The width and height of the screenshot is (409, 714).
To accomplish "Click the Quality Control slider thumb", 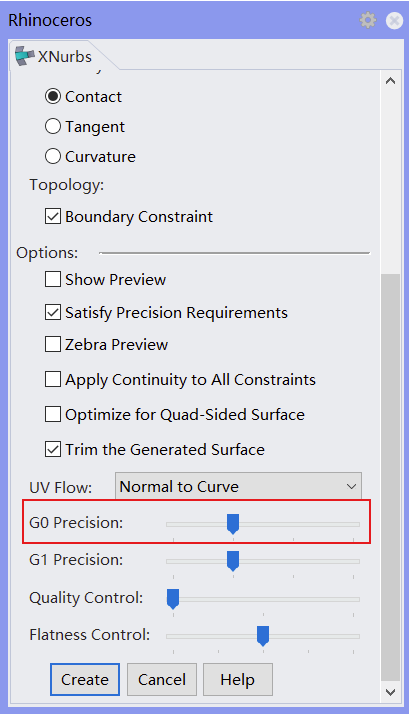I will coord(173,599).
